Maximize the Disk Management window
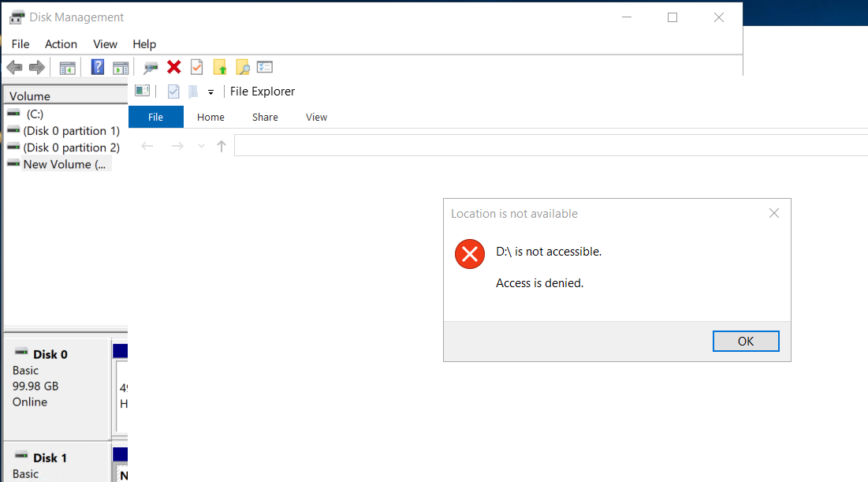 pos(672,17)
